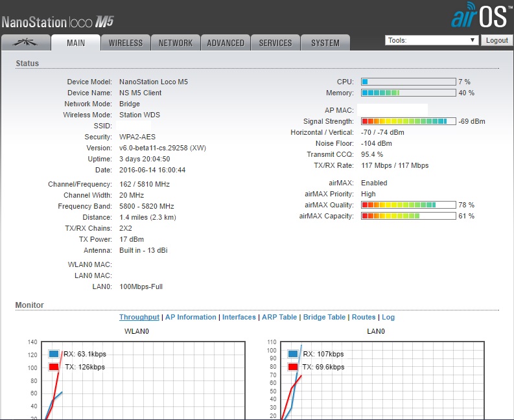This screenshot has width=514, height=420.
Task: Select the airMAX Priority value 'High'
Action: [x=368, y=194]
